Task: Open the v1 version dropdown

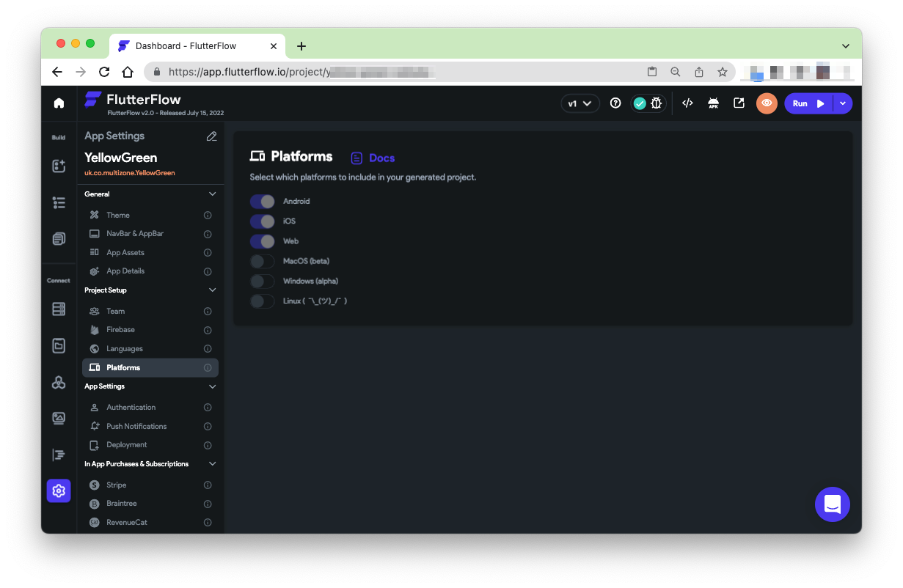Action: tap(580, 103)
